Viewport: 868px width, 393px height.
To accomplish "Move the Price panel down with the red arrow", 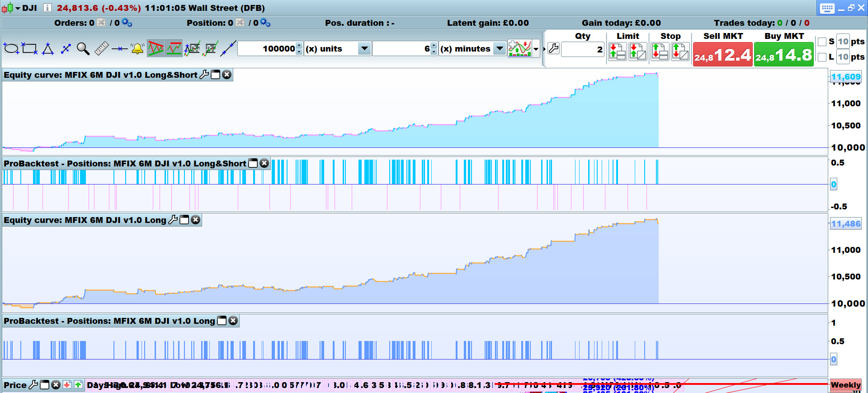I will point(67,385).
